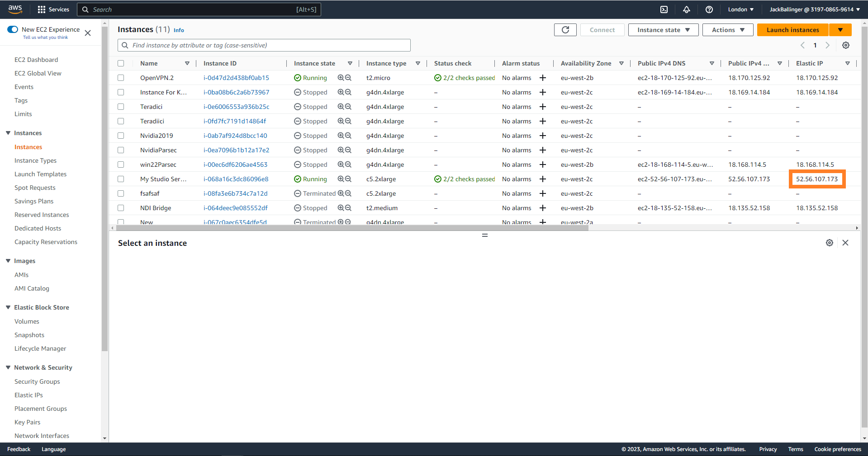The height and width of the screenshot is (456, 868).
Task: Toggle the New EC2 Experience switch
Action: pyautogui.click(x=13, y=29)
